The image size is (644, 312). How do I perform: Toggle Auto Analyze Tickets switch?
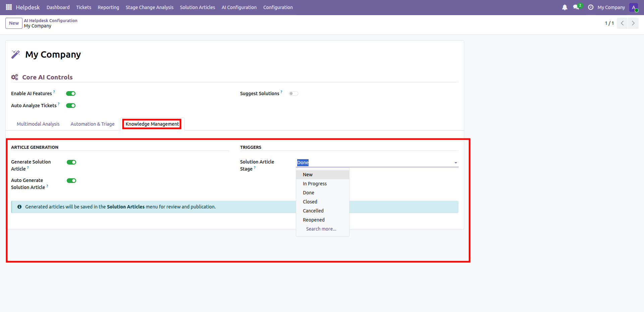coord(71,106)
